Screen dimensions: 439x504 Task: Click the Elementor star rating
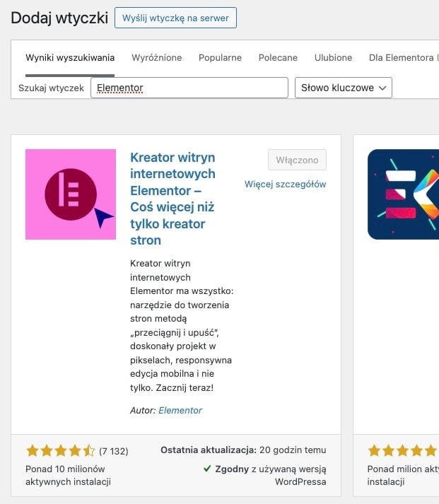pos(61,451)
